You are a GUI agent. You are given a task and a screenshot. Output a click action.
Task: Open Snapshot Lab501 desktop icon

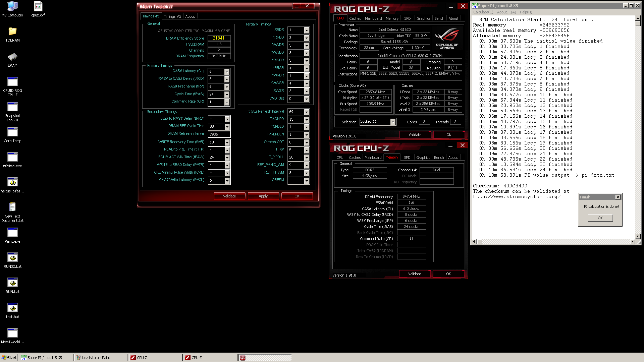[x=12, y=112]
